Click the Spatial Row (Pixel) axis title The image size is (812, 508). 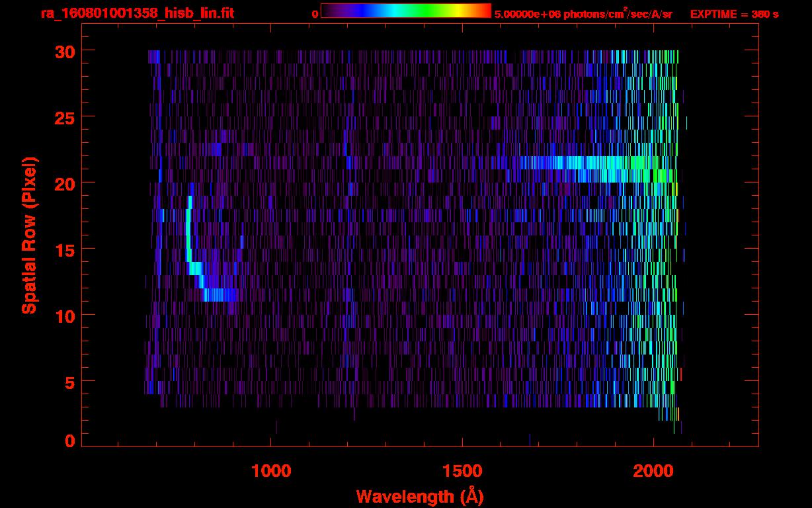coord(29,235)
